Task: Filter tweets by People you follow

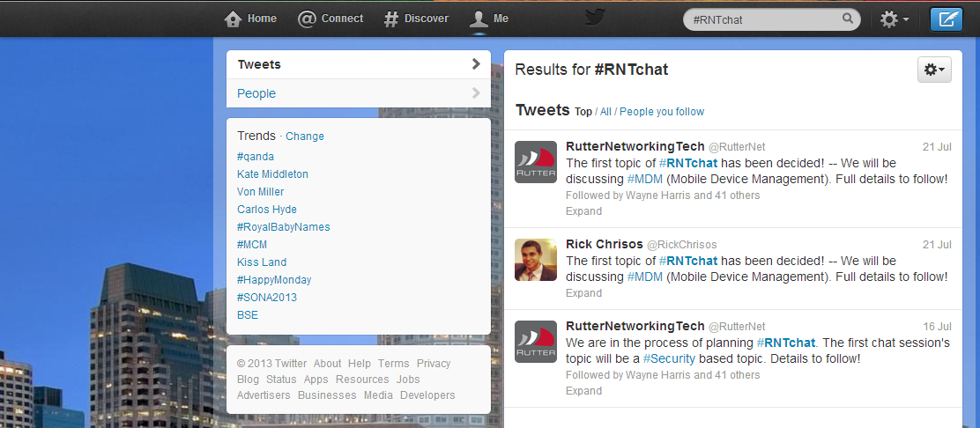Action: (662, 112)
